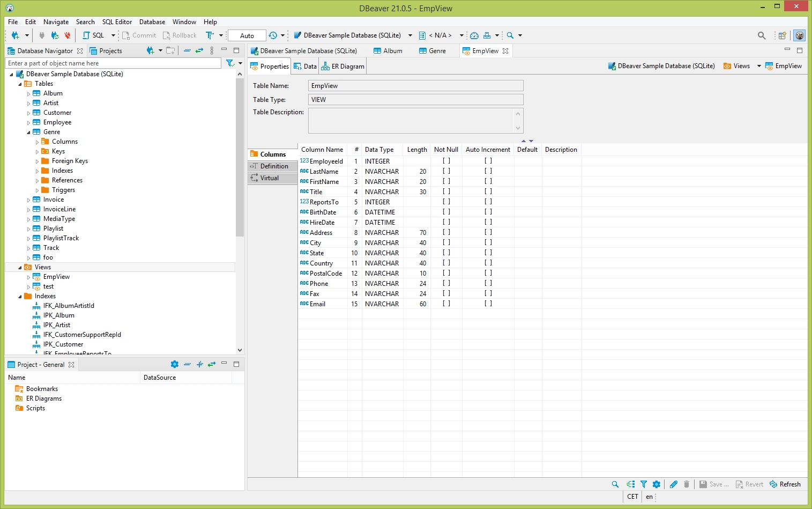Open the active datasource dropdown

pyautogui.click(x=410, y=35)
